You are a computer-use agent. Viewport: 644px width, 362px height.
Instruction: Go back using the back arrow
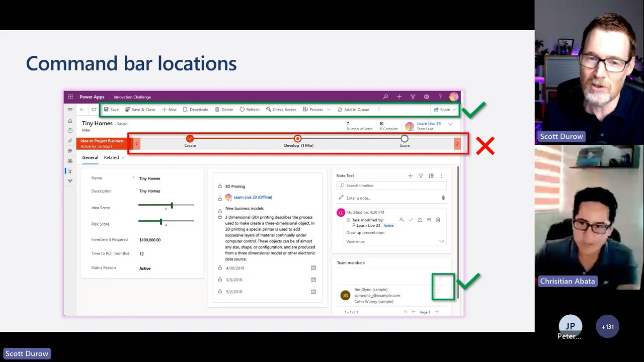coord(82,109)
